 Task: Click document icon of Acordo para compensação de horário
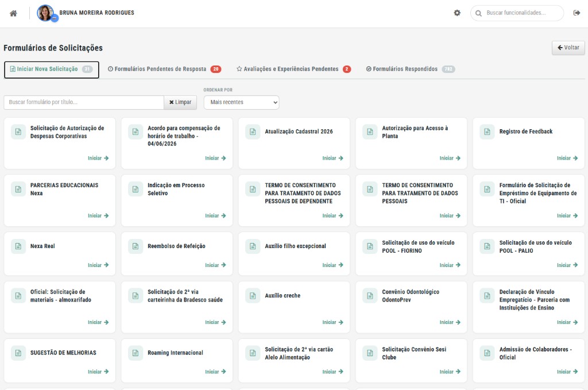tap(136, 132)
